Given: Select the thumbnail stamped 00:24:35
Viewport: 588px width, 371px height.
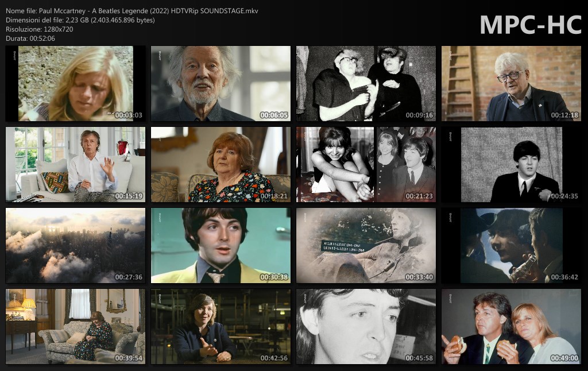Looking at the screenshot, I should pyautogui.click(x=511, y=165).
